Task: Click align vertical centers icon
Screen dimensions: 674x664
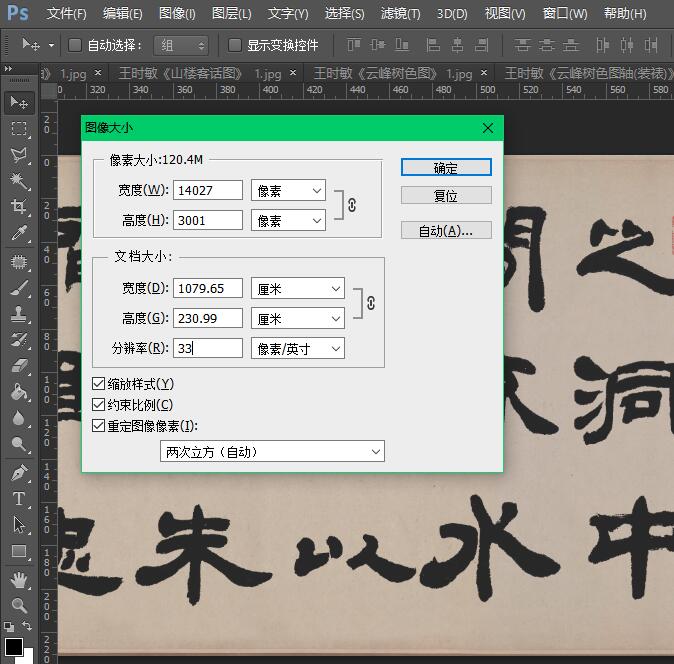Action: click(378, 45)
